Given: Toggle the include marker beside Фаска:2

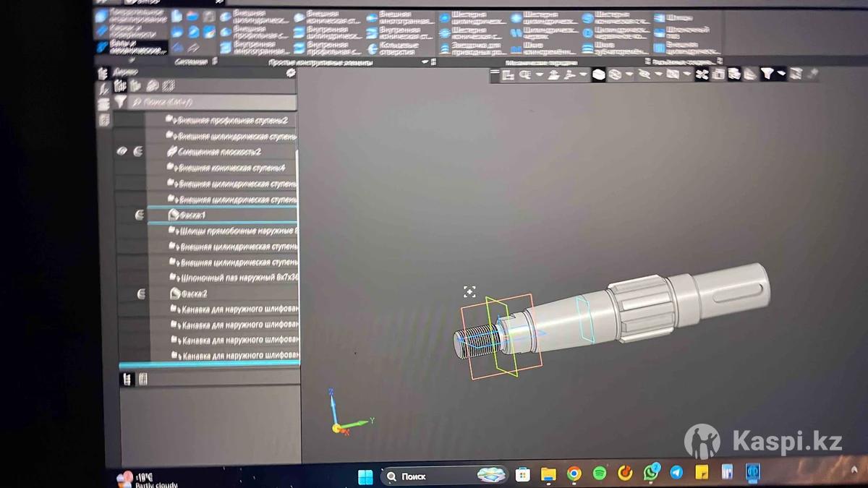Looking at the screenshot, I should click(x=140, y=294).
